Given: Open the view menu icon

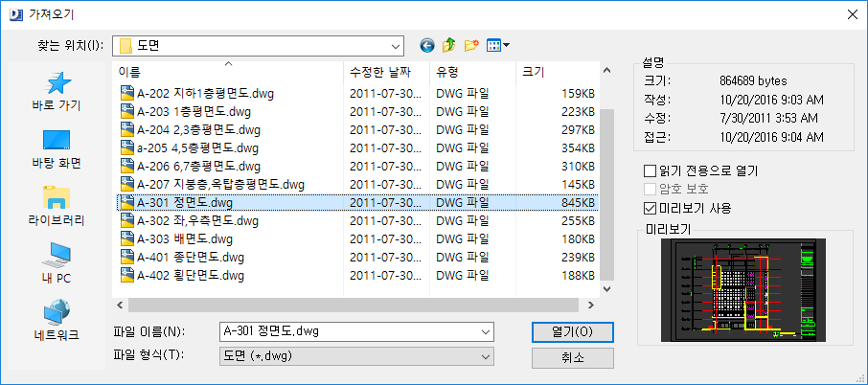Looking at the screenshot, I should pos(497,45).
